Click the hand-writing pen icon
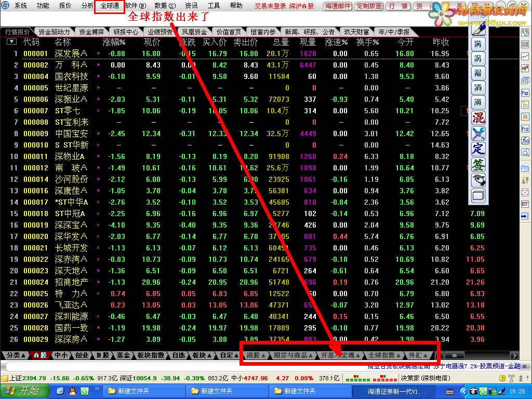The width and height of the screenshot is (532, 399). pos(478,180)
